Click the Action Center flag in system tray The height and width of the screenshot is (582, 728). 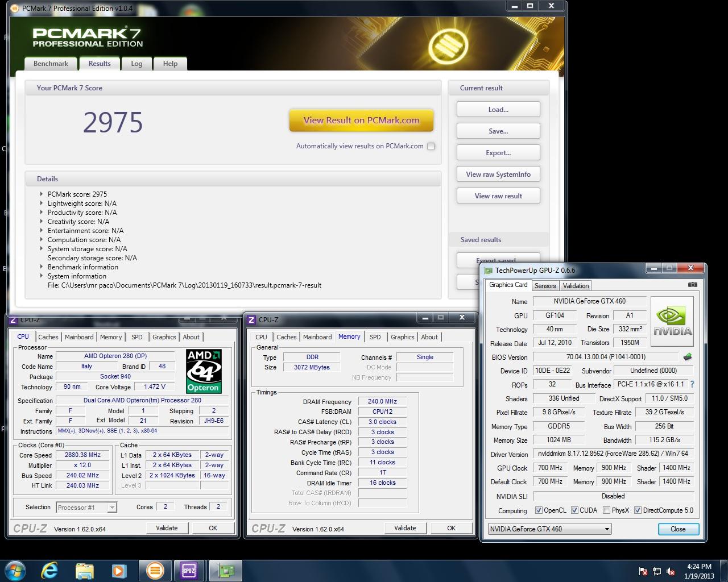click(643, 572)
